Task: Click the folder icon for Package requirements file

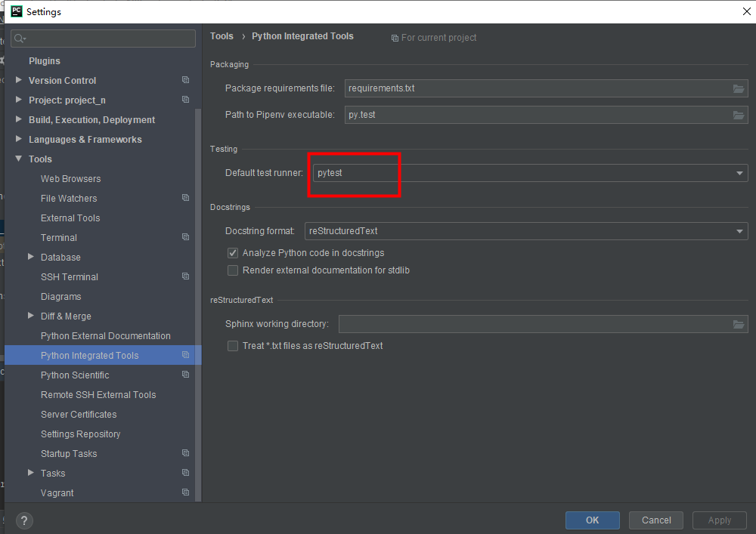Action: coord(738,88)
